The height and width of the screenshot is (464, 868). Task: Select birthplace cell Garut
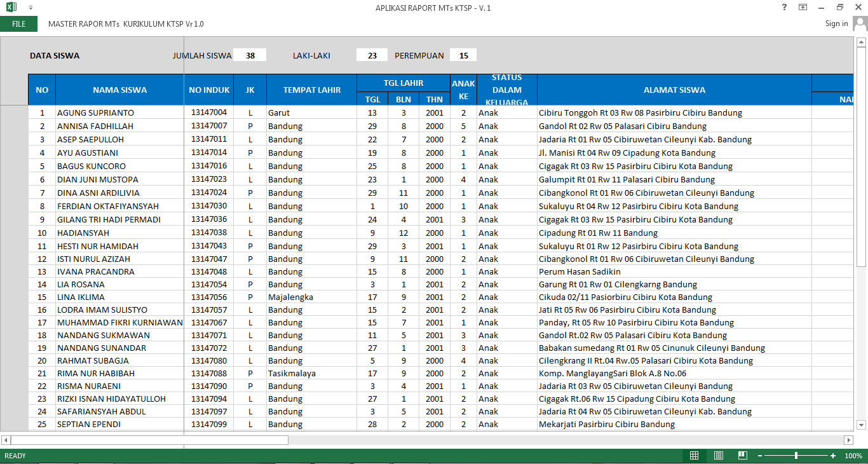[311, 113]
